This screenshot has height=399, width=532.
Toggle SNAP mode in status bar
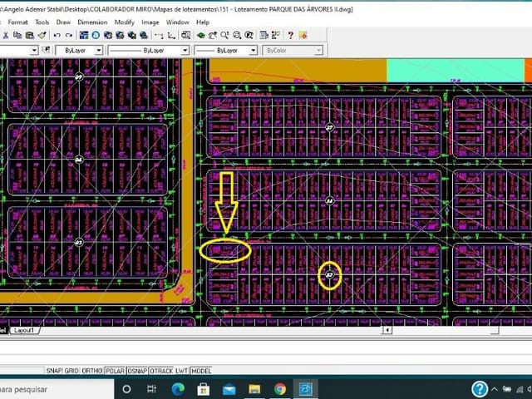click(x=53, y=371)
